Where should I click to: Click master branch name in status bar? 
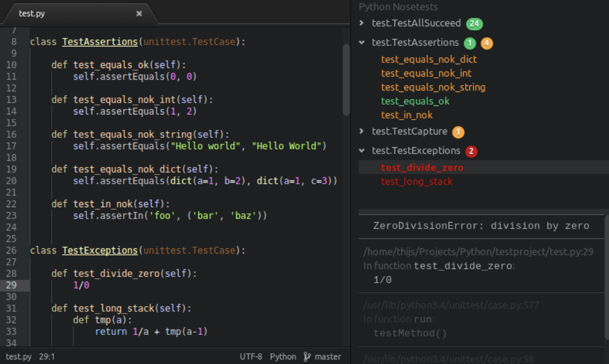coord(328,357)
